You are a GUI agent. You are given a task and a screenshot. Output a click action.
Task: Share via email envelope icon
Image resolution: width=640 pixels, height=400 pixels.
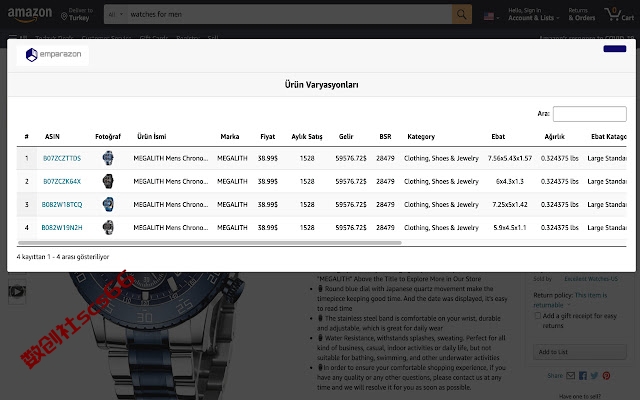coord(571,376)
